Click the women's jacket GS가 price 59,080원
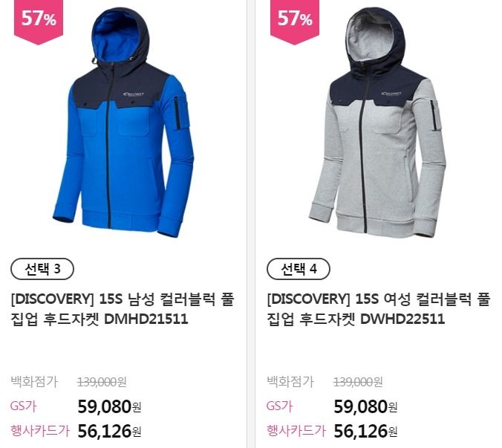 (365, 406)
